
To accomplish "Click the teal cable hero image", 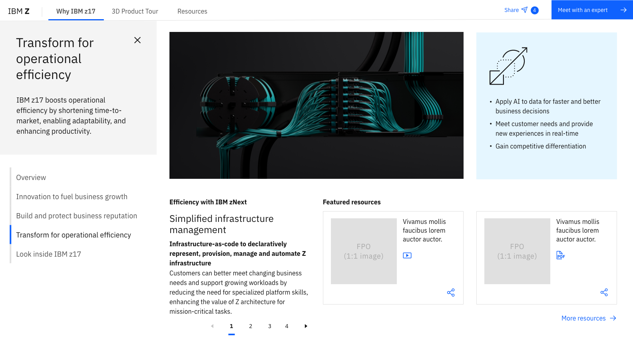I will tap(316, 105).
